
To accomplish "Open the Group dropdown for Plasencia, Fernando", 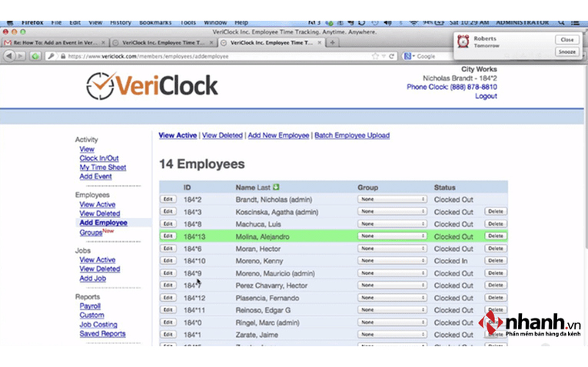I will 392,298.
